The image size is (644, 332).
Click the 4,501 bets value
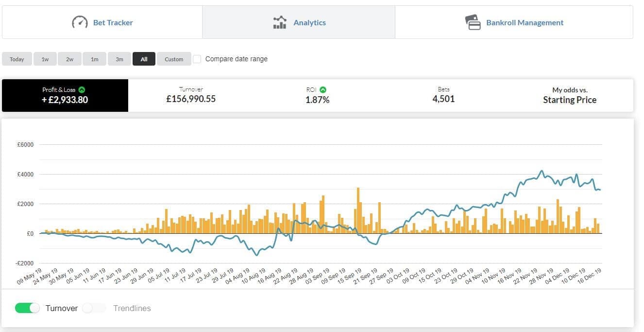tap(443, 99)
